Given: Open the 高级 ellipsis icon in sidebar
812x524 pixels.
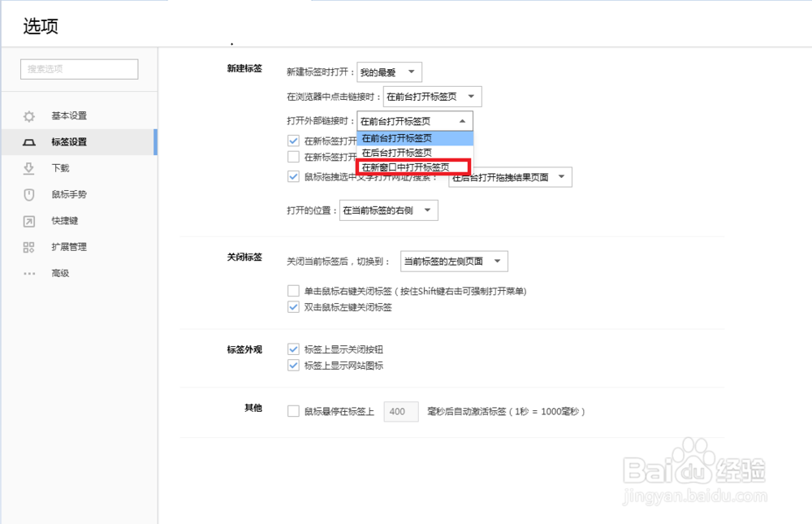Looking at the screenshot, I should pos(28,273).
